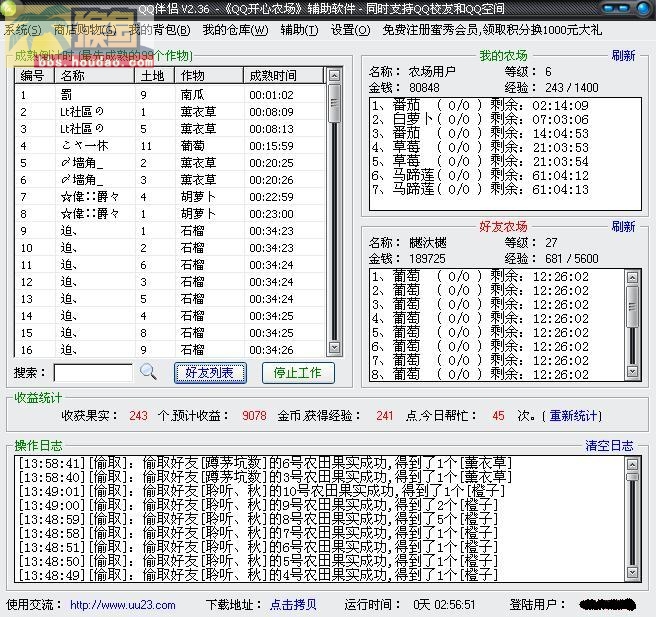Screen dimensions: 656x617
Task: Open the 商店购物(S) menu
Action: coord(85,30)
